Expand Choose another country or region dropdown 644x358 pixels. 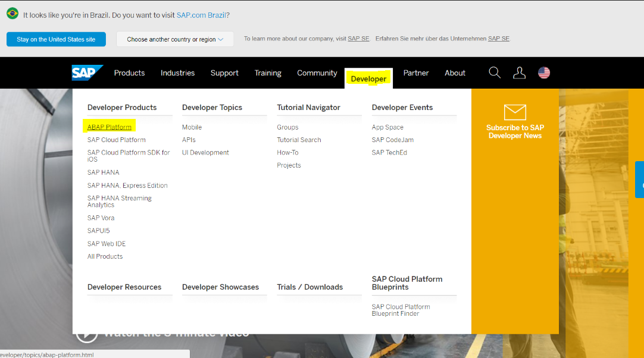pyautogui.click(x=175, y=39)
